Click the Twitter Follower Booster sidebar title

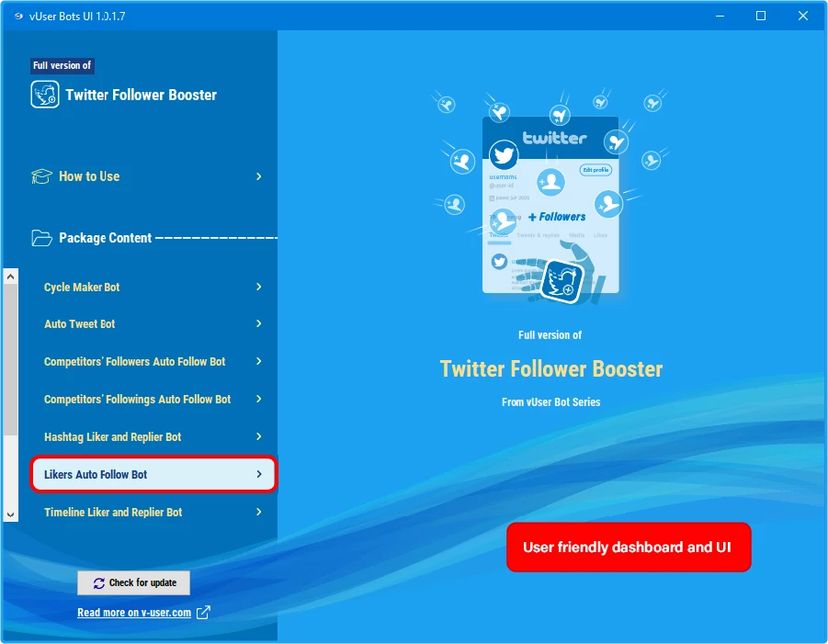[x=141, y=95]
